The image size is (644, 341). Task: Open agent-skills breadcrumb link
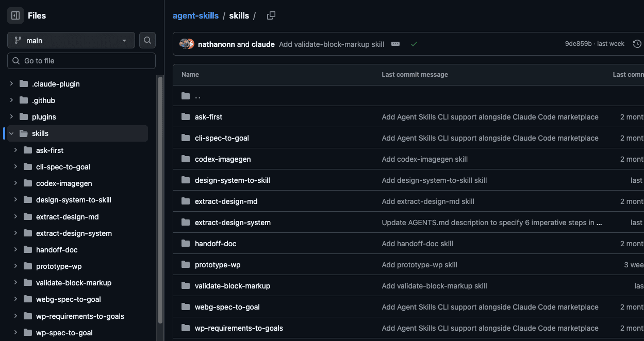click(x=195, y=15)
